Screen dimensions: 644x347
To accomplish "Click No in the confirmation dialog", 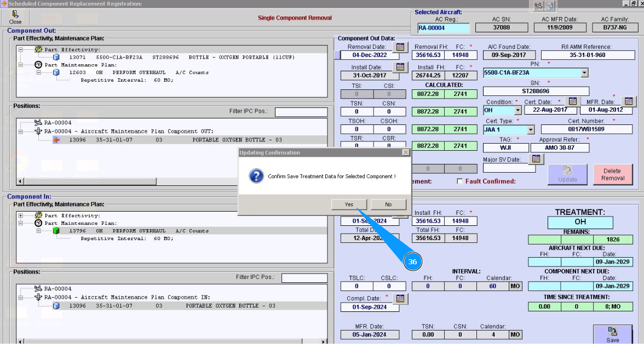I will click(388, 204).
